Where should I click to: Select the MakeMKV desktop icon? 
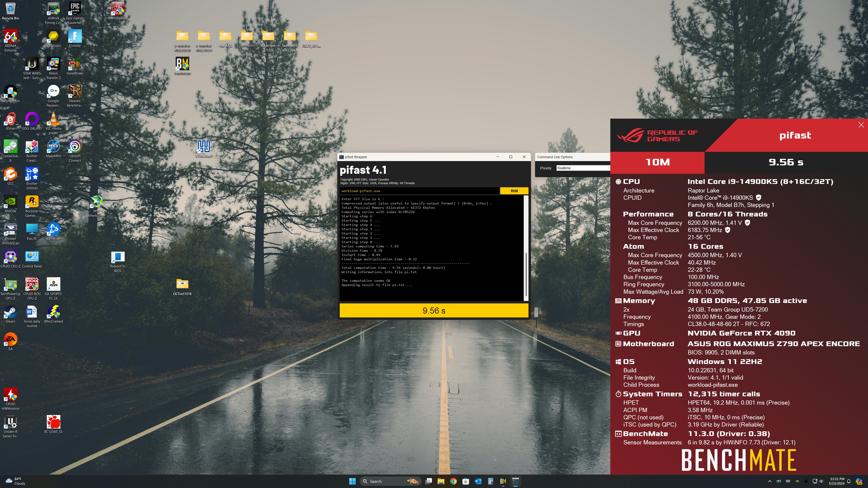53,149
